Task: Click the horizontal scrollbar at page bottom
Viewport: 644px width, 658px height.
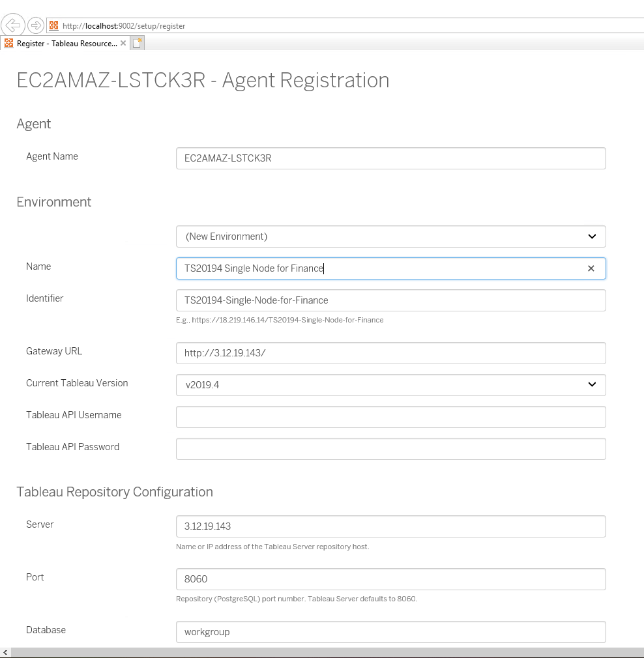Action: pyautogui.click(x=326, y=652)
